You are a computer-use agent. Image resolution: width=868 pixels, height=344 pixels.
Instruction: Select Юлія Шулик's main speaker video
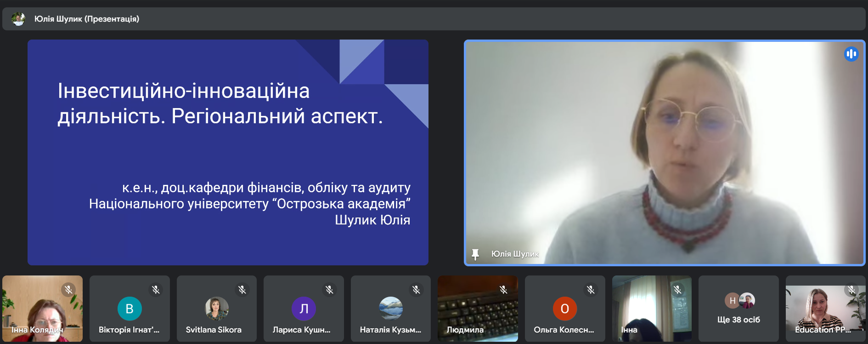pyautogui.click(x=664, y=152)
